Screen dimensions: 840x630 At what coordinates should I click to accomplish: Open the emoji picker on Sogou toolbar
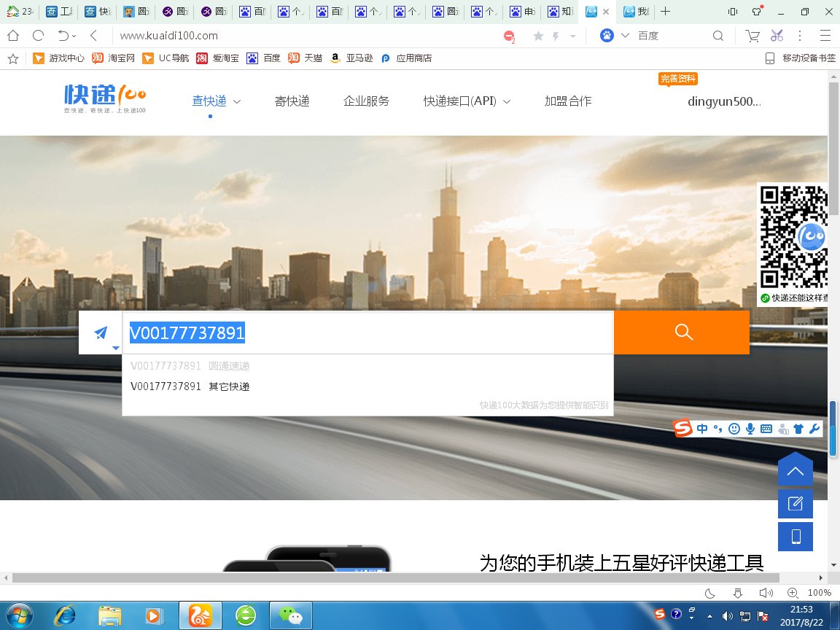pyautogui.click(x=734, y=429)
